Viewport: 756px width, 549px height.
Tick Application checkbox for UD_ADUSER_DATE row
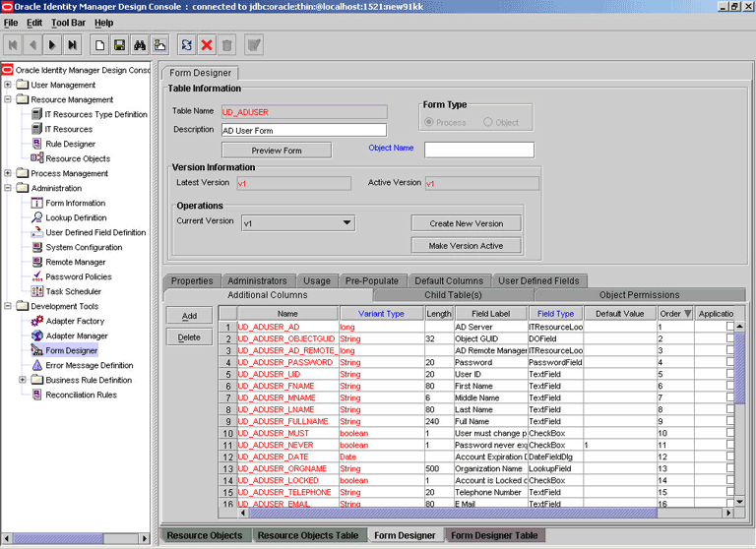click(x=730, y=457)
